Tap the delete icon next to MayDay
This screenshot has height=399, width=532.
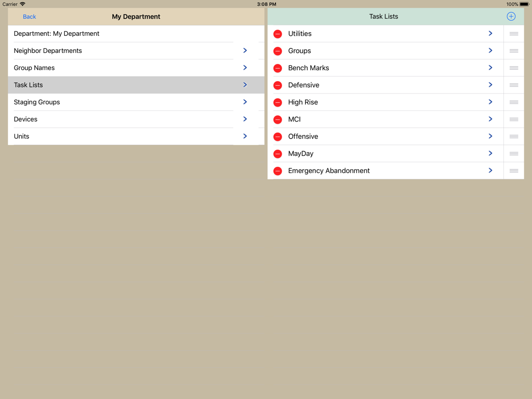[x=278, y=153]
